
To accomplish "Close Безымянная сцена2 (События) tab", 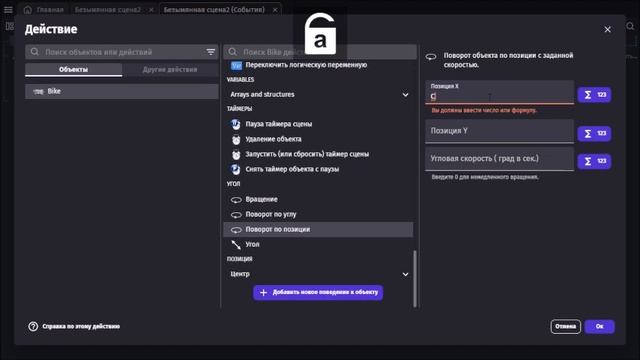I will coord(275,9).
